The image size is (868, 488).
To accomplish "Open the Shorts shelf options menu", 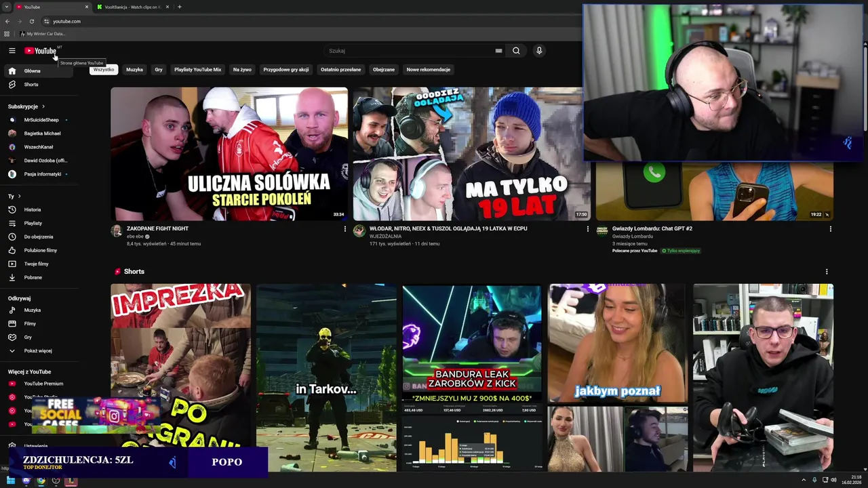I will click(x=826, y=272).
